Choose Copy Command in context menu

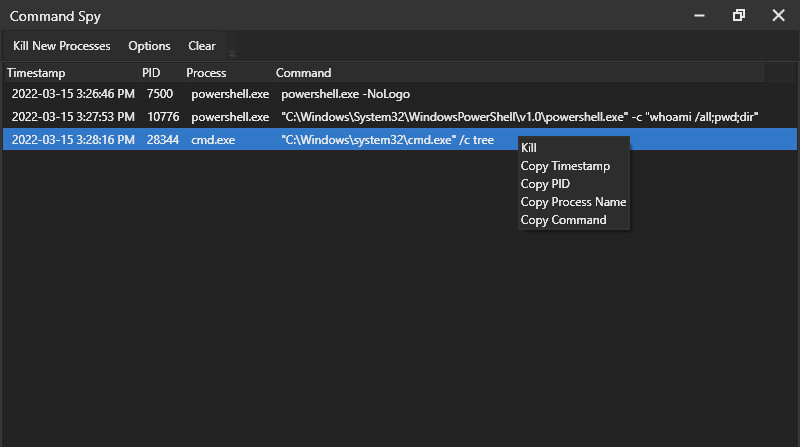[563, 220]
